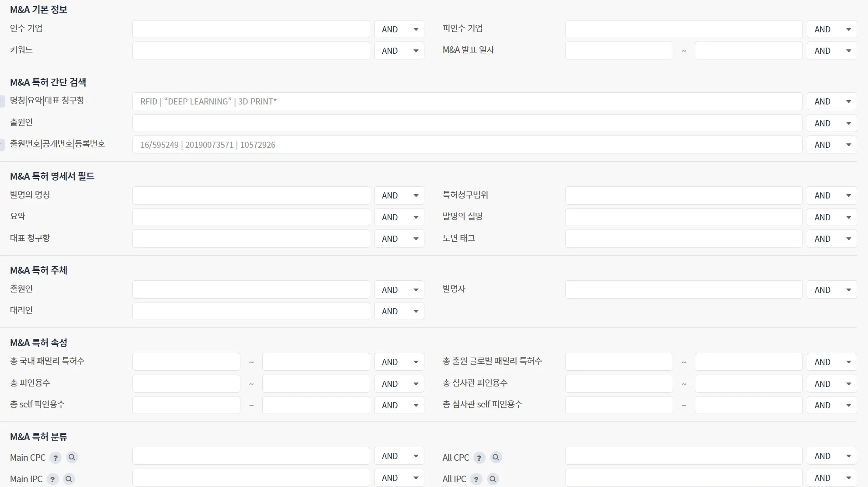Click the All CPC help question icon
The image size is (868, 487).
pyautogui.click(x=479, y=458)
